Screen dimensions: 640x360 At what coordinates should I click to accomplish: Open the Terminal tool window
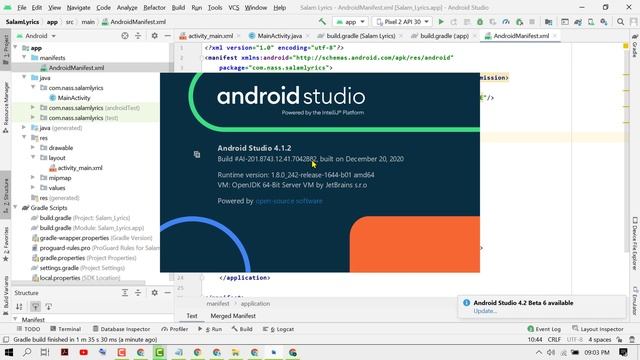(x=65, y=329)
